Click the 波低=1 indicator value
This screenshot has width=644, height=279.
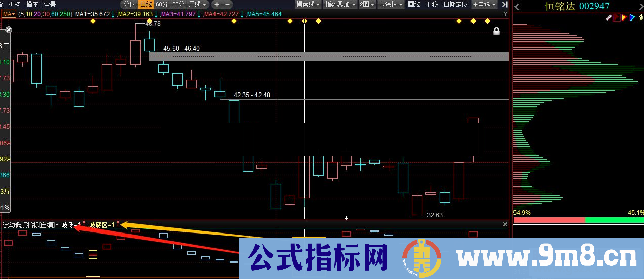pyautogui.click(x=71, y=224)
